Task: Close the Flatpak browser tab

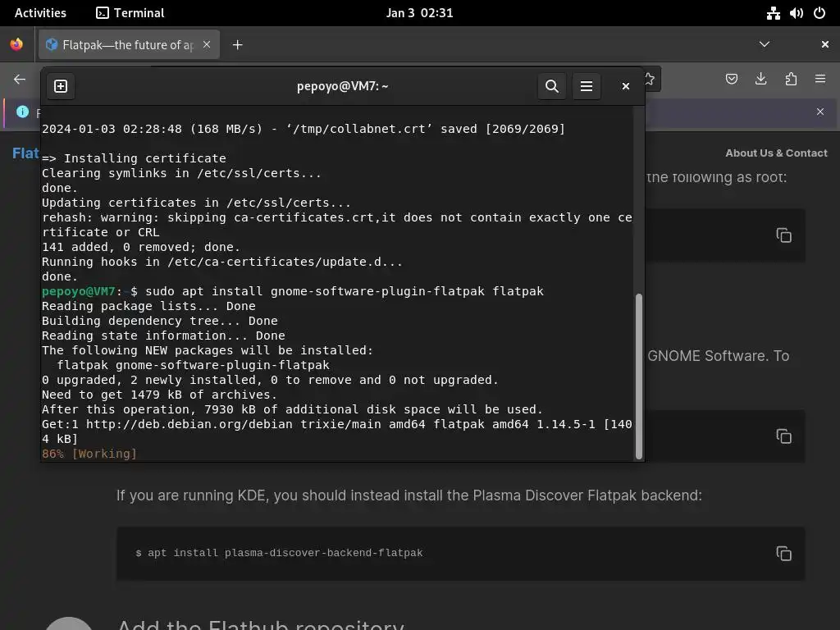Action: (x=206, y=44)
